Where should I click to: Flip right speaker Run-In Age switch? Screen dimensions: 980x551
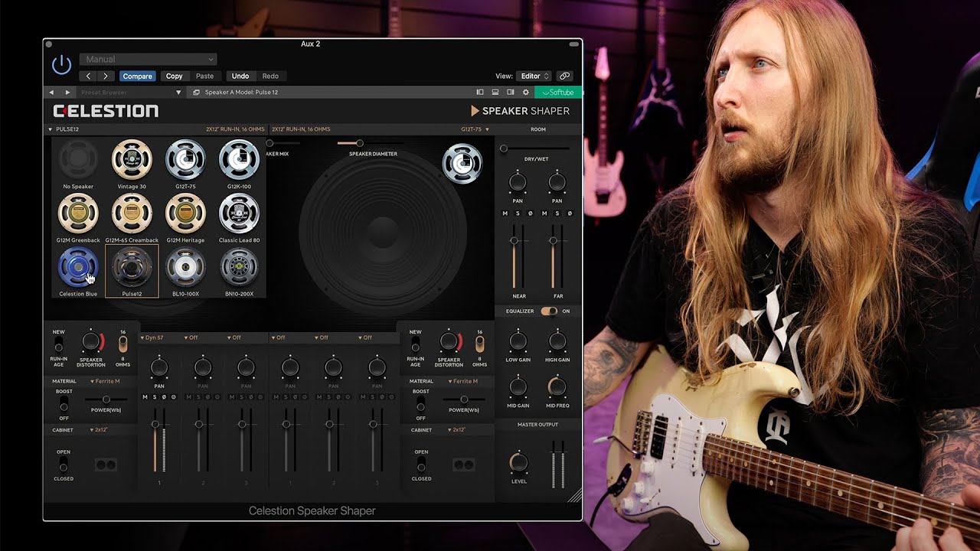pos(415,344)
